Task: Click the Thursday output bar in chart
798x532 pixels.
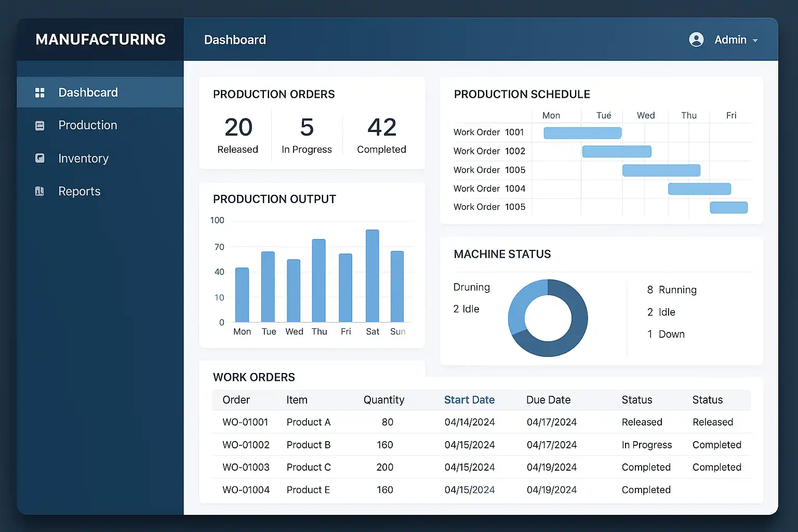Action: point(318,281)
